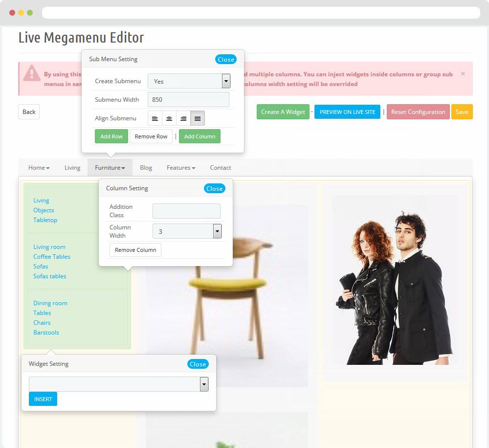
Task: Close the Column Setting popup
Action: point(214,188)
